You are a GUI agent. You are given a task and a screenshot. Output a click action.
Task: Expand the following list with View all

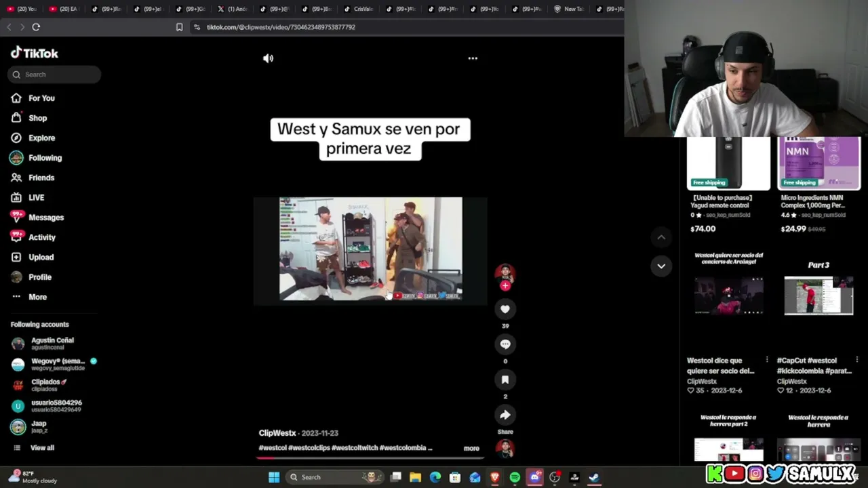tap(42, 448)
